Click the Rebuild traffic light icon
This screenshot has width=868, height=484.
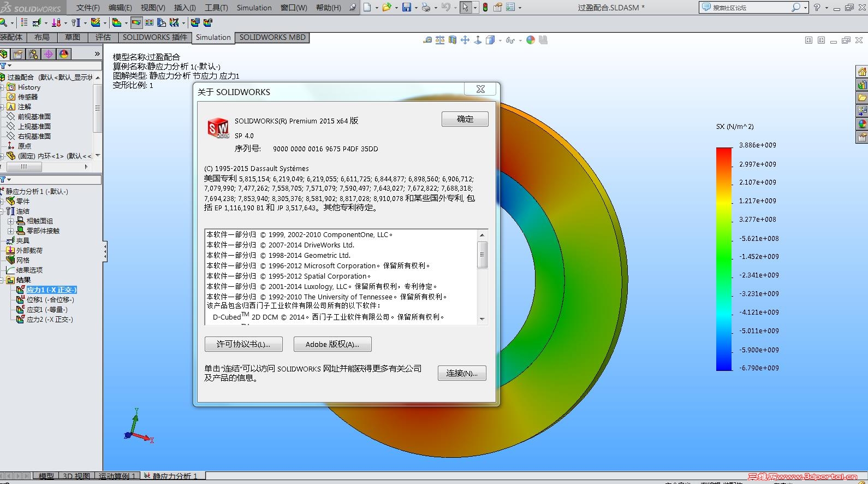tap(485, 8)
